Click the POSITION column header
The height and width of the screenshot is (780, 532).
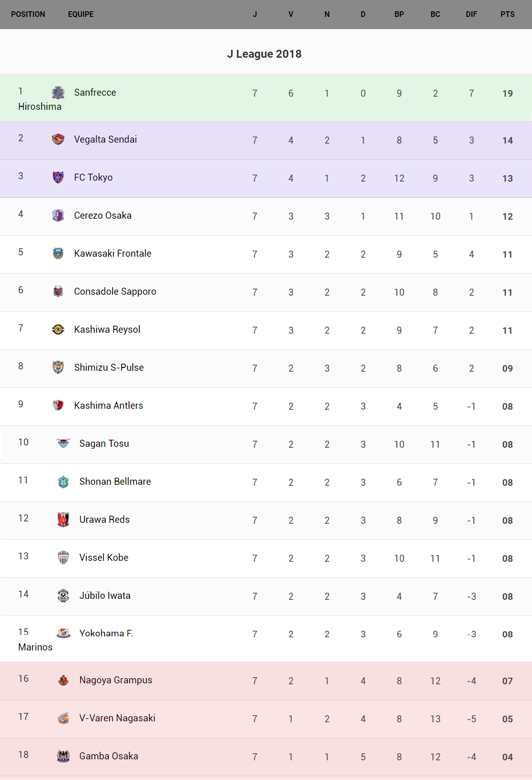tap(28, 14)
